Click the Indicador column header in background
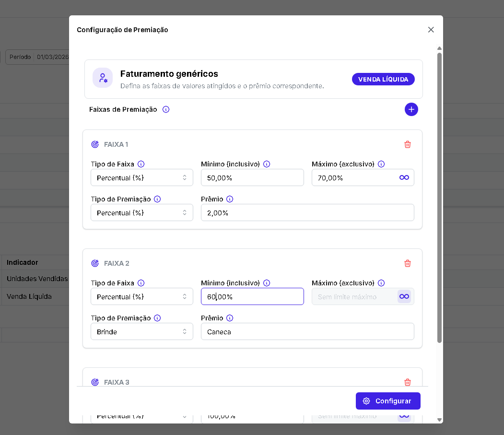504x435 pixels. pyautogui.click(x=22, y=262)
